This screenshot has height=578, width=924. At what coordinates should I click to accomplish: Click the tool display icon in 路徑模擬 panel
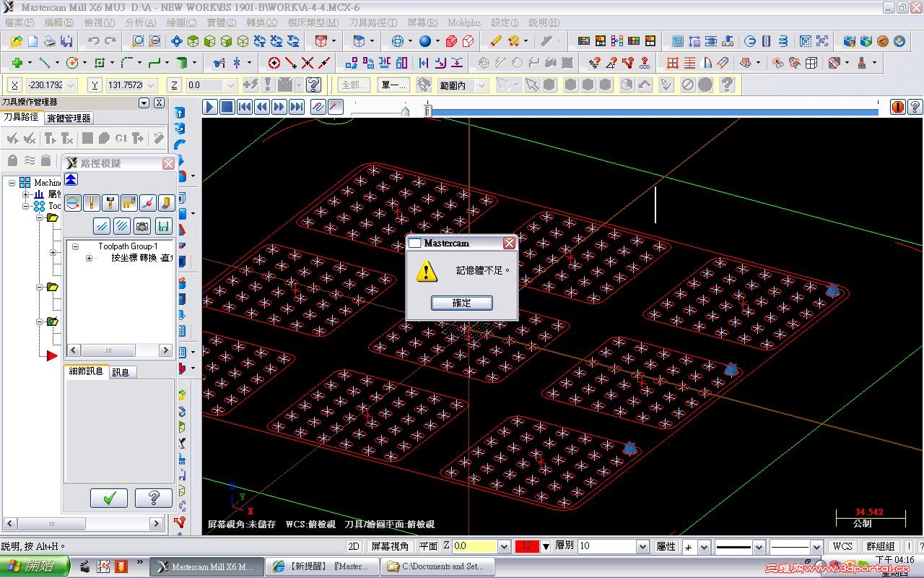click(x=91, y=203)
